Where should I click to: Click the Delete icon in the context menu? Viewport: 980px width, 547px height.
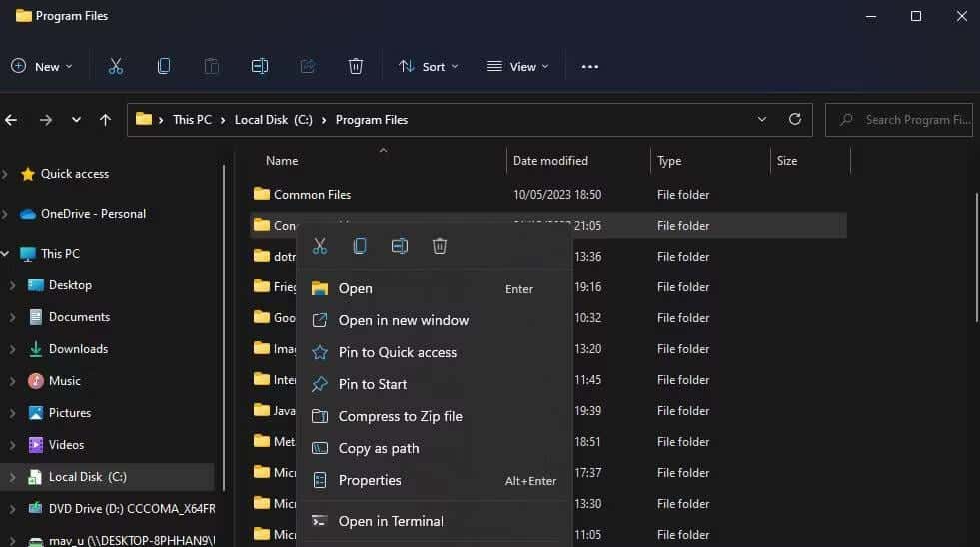440,246
